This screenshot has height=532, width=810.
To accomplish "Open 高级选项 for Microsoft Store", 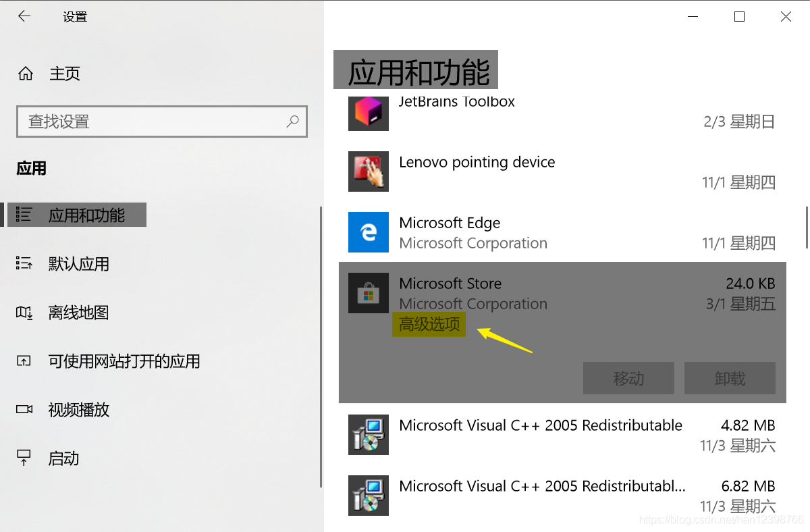I will pyautogui.click(x=429, y=324).
